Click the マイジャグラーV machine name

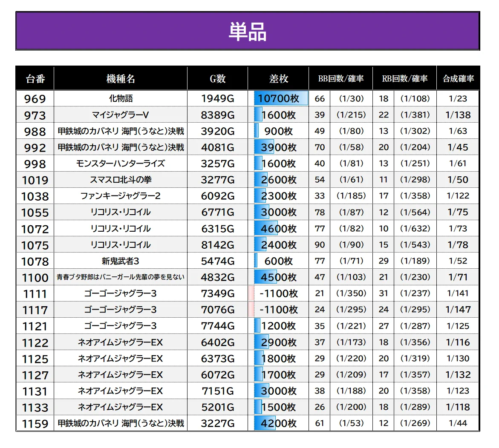coord(121,115)
